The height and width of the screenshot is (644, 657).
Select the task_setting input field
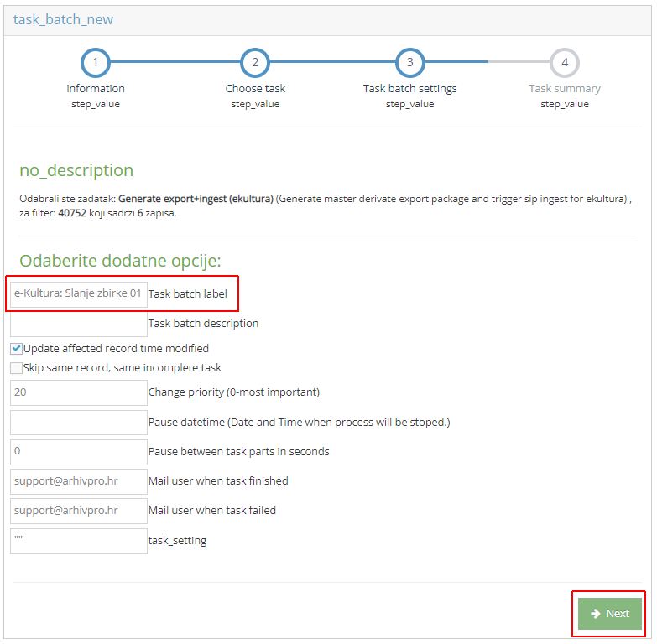click(79, 541)
